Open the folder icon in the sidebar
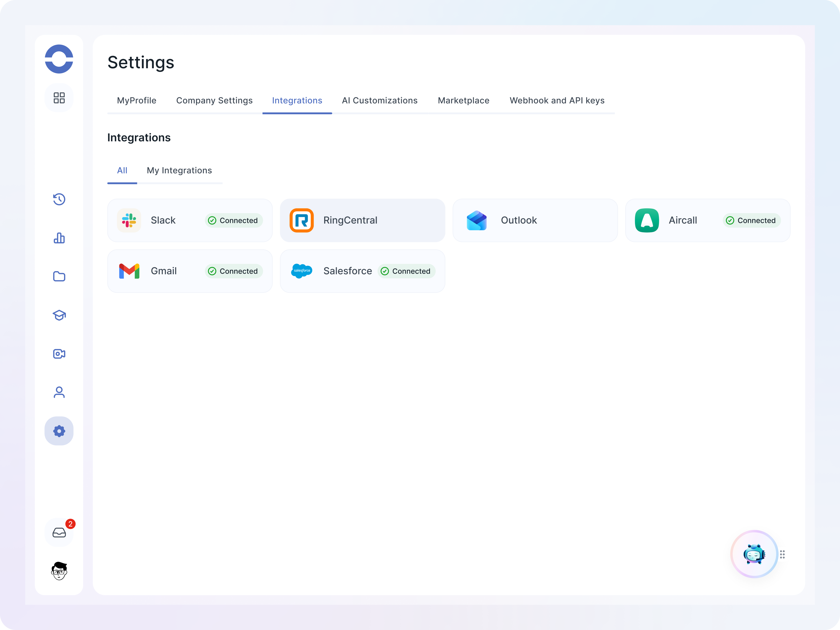The width and height of the screenshot is (840, 630). pyautogui.click(x=59, y=276)
